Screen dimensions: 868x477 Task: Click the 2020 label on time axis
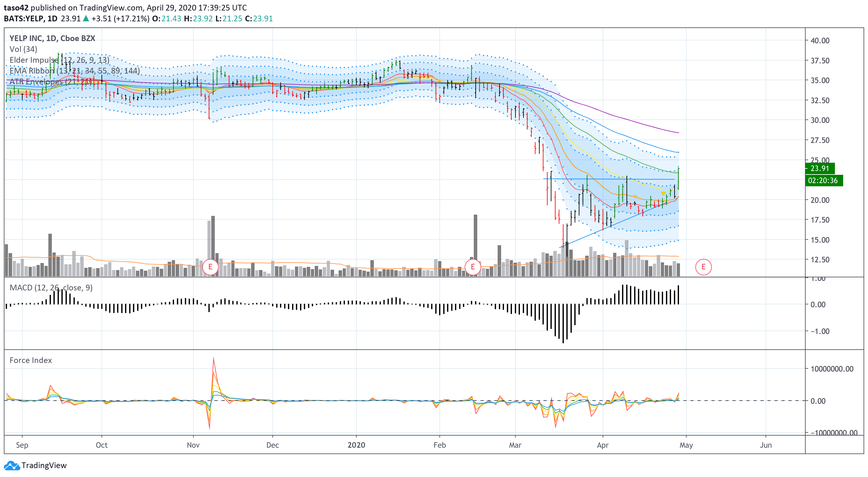tap(356, 445)
